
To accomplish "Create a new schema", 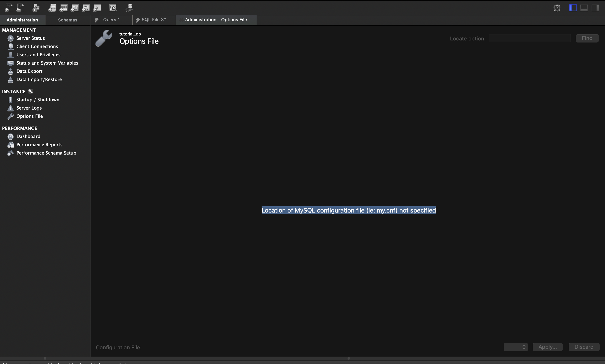I will (52, 8).
